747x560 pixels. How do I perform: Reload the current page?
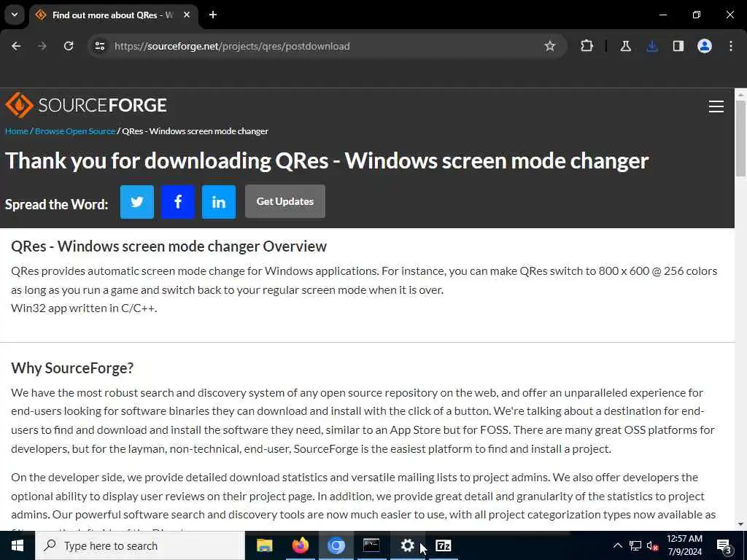(69, 46)
